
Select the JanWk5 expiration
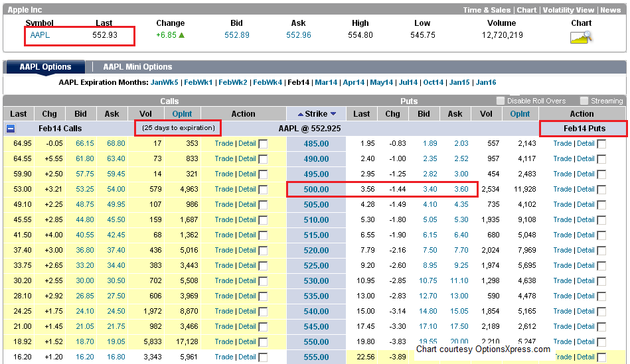(x=164, y=82)
